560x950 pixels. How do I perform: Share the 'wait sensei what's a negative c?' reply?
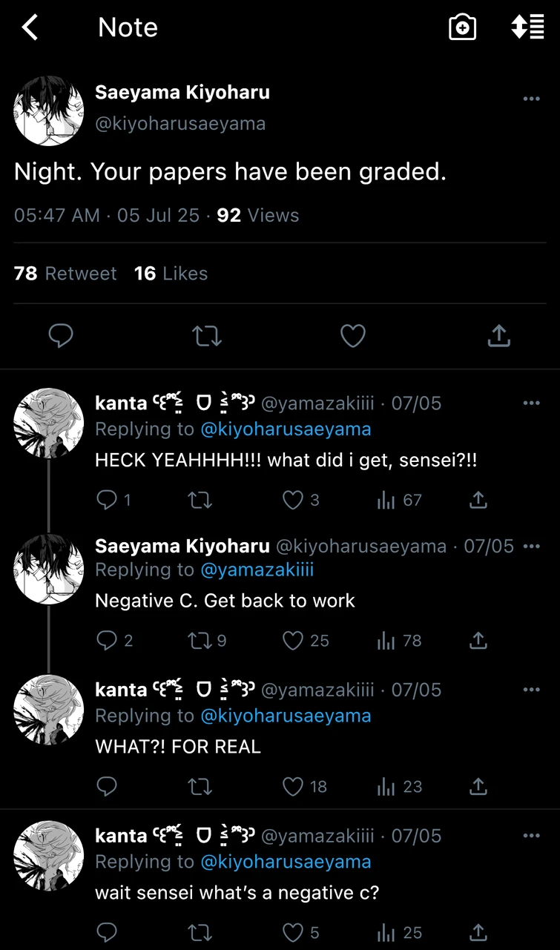(478, 932)
